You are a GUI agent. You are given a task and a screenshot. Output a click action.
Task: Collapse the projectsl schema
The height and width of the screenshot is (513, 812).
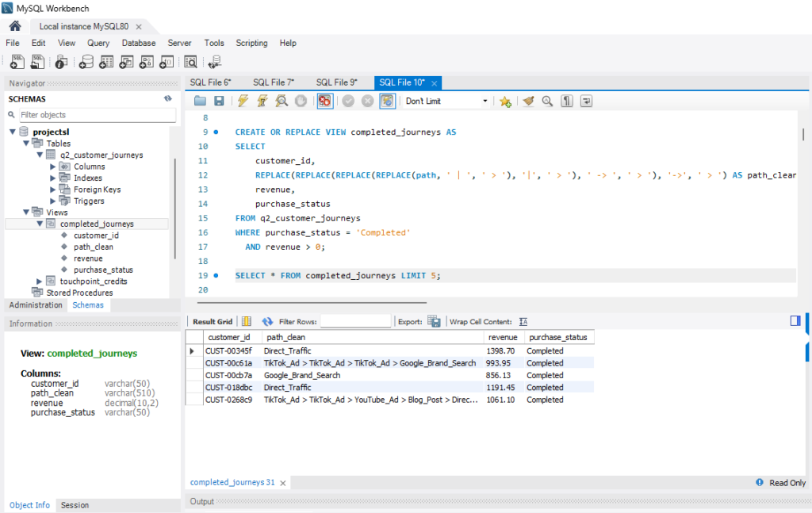tap(13, 132)
